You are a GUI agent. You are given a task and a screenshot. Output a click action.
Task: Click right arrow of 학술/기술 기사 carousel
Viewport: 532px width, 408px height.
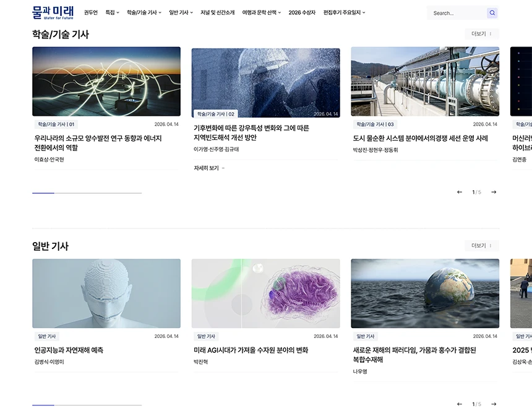pyautogui.click(x=493, y=192)
